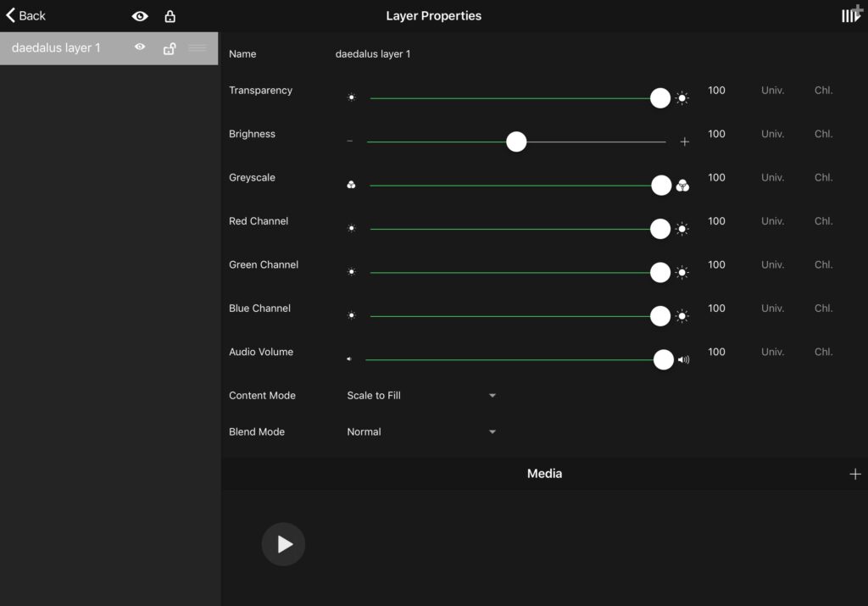
Task: Click the bright sun icon for Transparency
Action: (x=682, y=98)
